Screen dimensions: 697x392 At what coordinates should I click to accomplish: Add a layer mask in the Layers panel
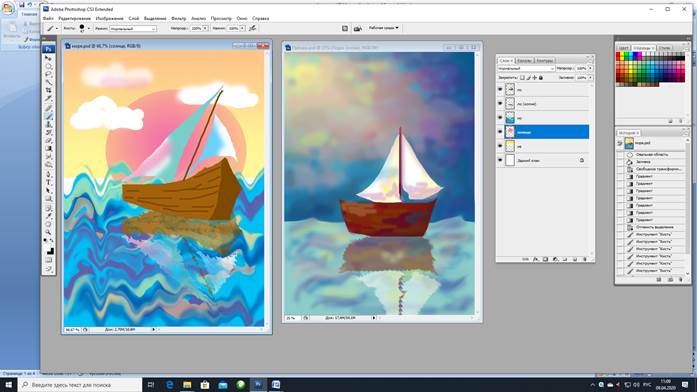point(545,259)
